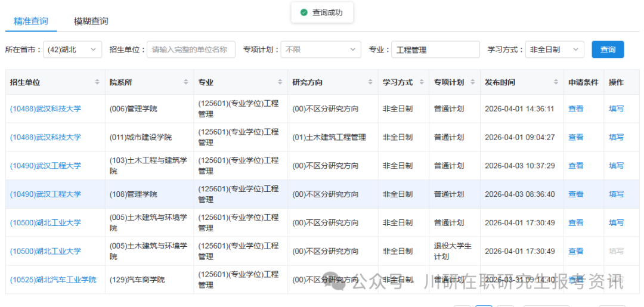
Task: Click 填写 in the 湖北工业大学 普通计划 row
Action: pyautogui.click(x=616, y=222)
